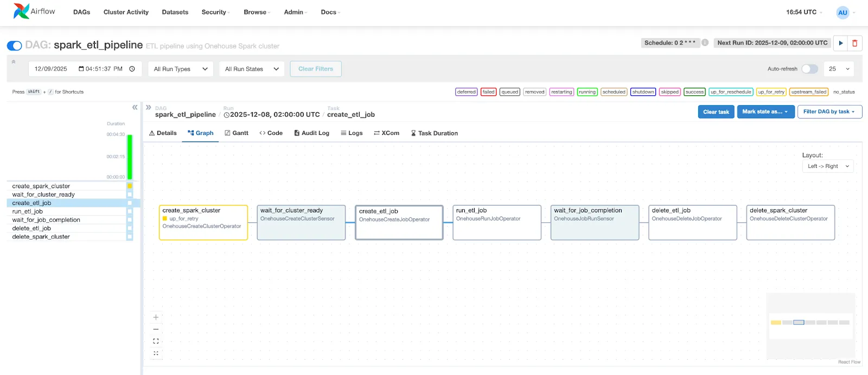Collapse the grid panel with double-chevron icon
The image size is (868, 375).
pos(135,107)
